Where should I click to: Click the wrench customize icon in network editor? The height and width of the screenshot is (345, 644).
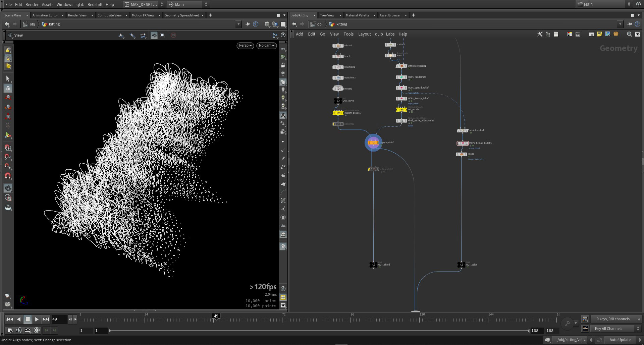tap(540, 34)
